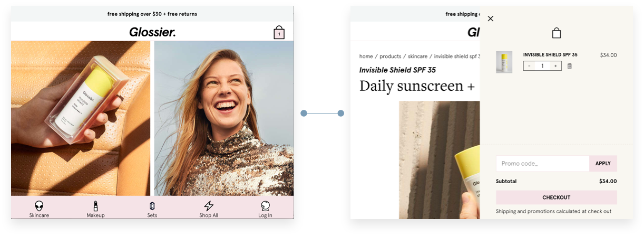The image size is (644, 236).
Task: Go to home breadcrumb link
Action: coord(366,56)
